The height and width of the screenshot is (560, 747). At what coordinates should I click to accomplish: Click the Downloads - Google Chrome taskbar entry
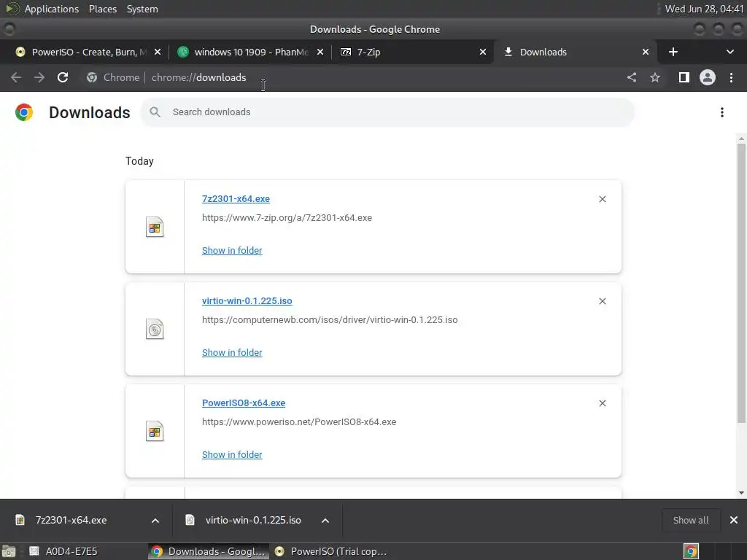pyautogui.click(x=209, y=551)
